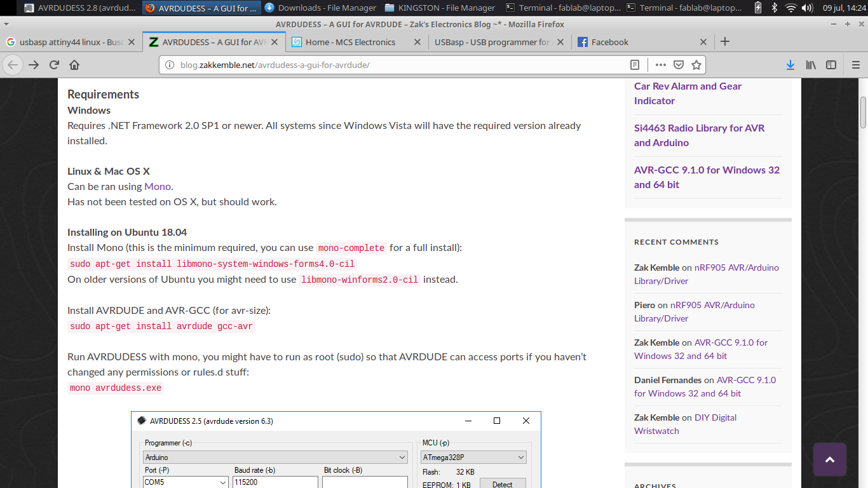Open the Firefox home page
The image size is (868, 488).
[74, 65]
